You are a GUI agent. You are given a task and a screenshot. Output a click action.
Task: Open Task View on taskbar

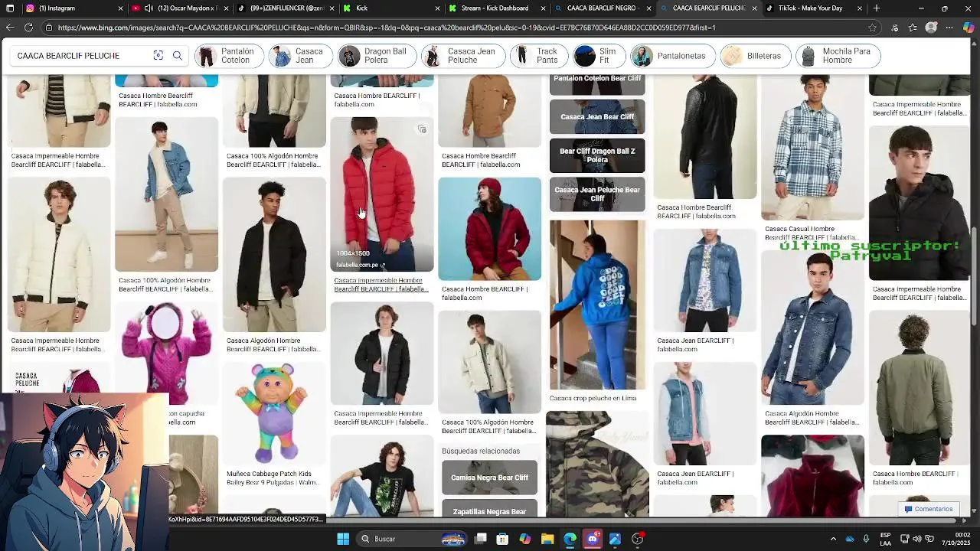pos(481,539)
